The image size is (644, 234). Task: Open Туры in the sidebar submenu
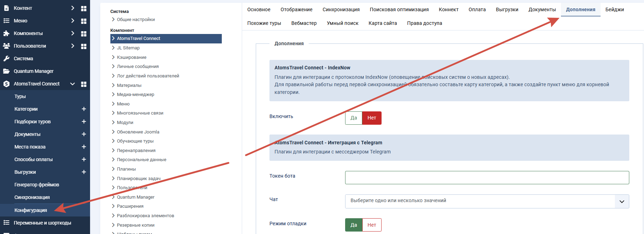coord(20,96)
